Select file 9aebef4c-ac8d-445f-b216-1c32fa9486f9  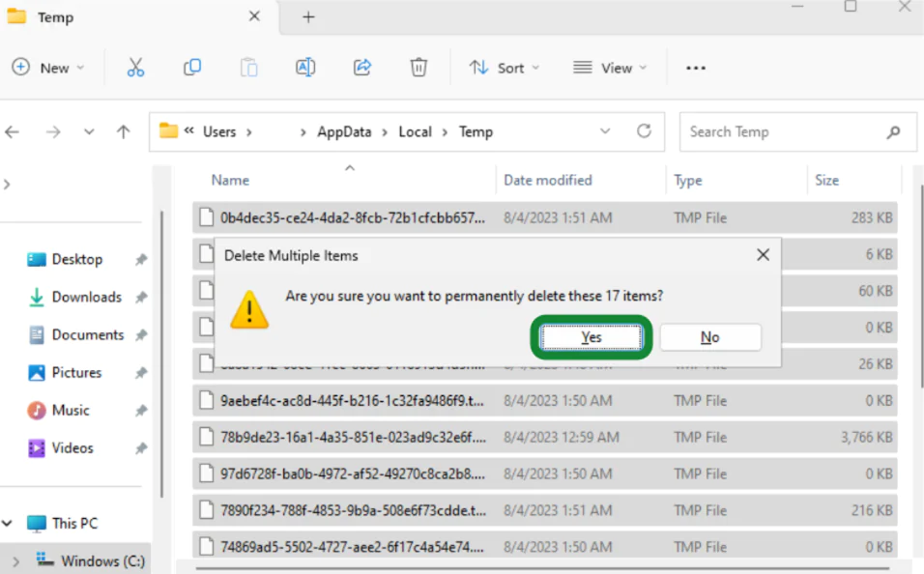[545, 401]
